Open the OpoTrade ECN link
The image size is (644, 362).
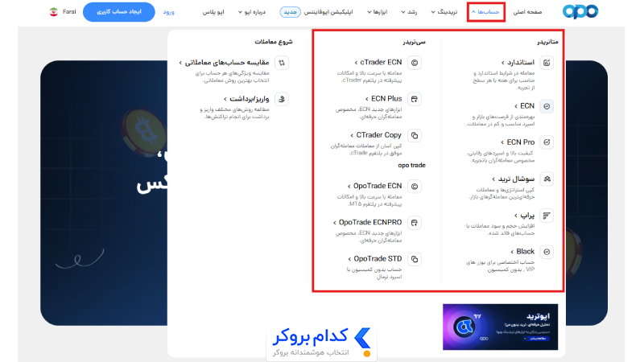(374, 186)
